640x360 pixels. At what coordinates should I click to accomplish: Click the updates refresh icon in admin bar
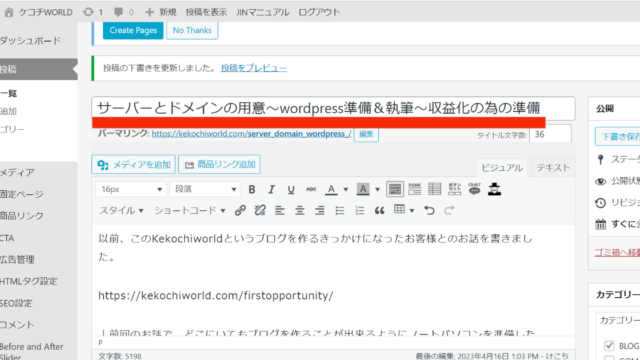tap(88, 12)
